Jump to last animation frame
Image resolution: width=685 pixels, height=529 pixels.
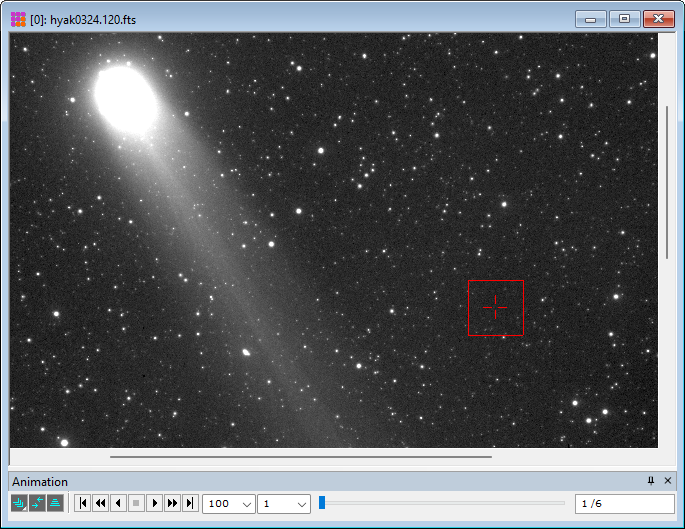(x=190, y=503)
